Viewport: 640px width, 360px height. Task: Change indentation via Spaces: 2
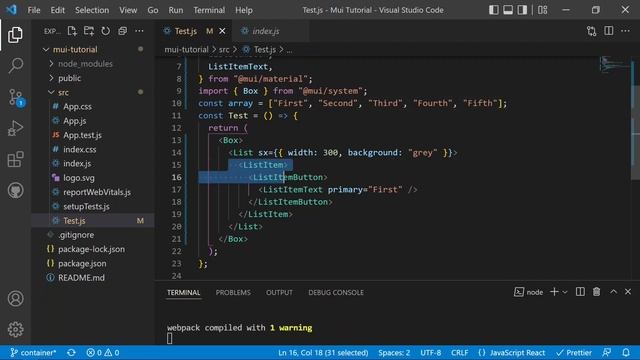pyautogui.click(x=394, y=353)
